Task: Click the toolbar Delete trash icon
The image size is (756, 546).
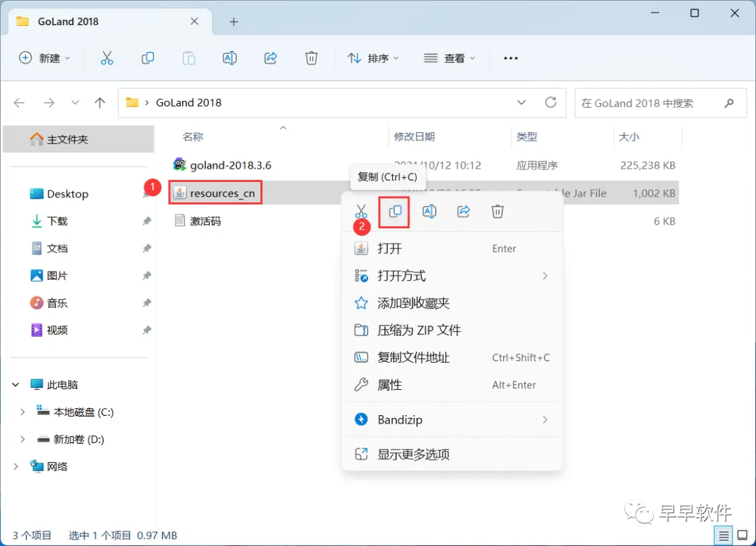Action: [311, 58]
